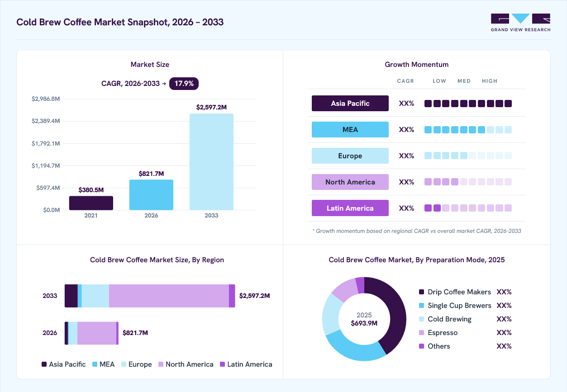Select the North America region label
567x392 pixels.
click(x=350, y=182)
